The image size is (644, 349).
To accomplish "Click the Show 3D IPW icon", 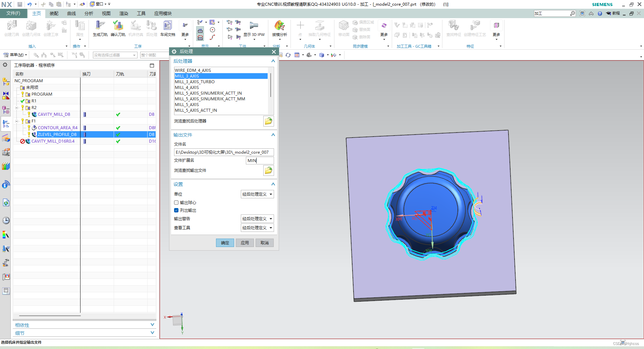I will click(254, 28).
